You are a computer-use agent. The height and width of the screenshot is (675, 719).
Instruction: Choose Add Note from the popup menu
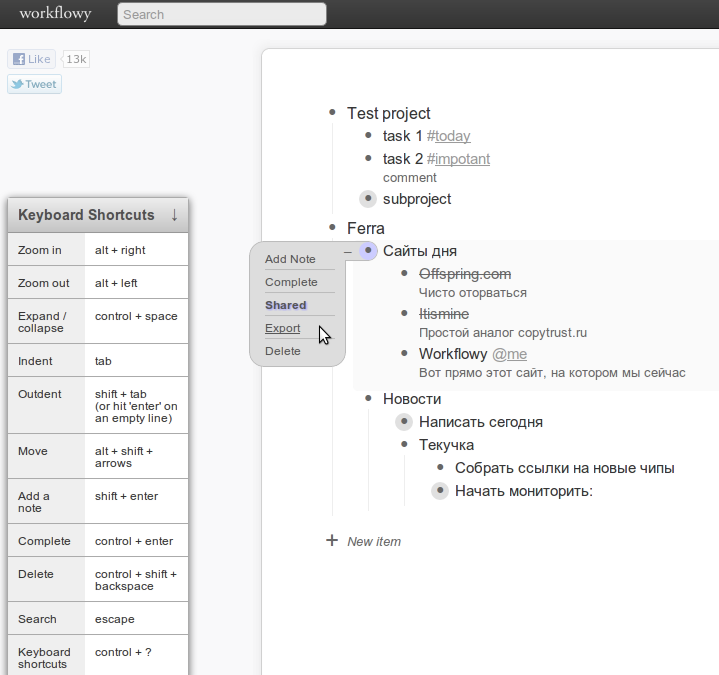(x=290, y=259)
